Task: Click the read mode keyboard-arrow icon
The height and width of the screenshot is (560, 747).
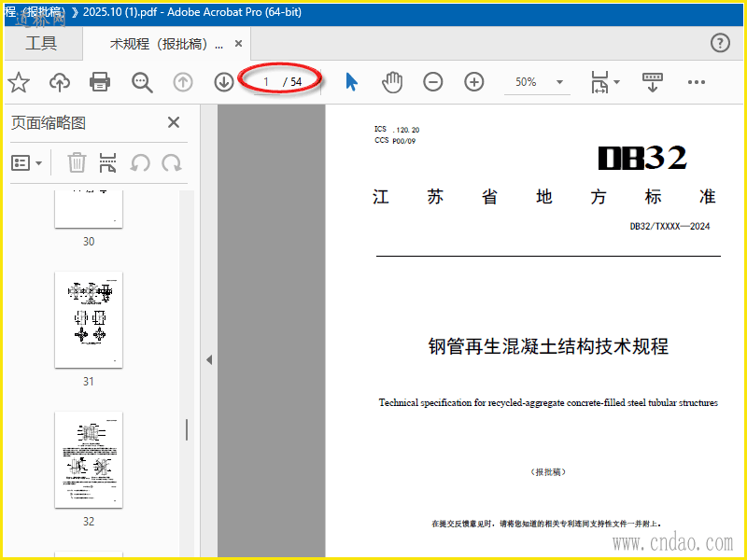Action: [x=652, y=82]
